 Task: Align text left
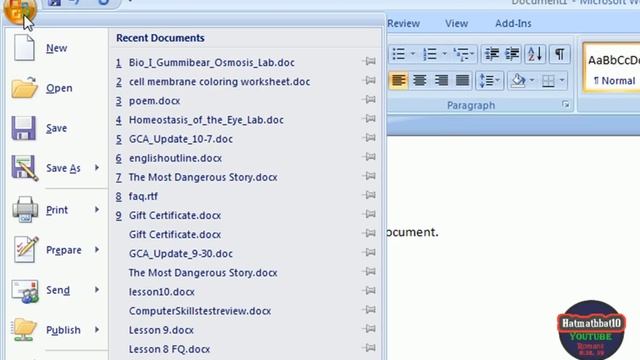(398, 80)
